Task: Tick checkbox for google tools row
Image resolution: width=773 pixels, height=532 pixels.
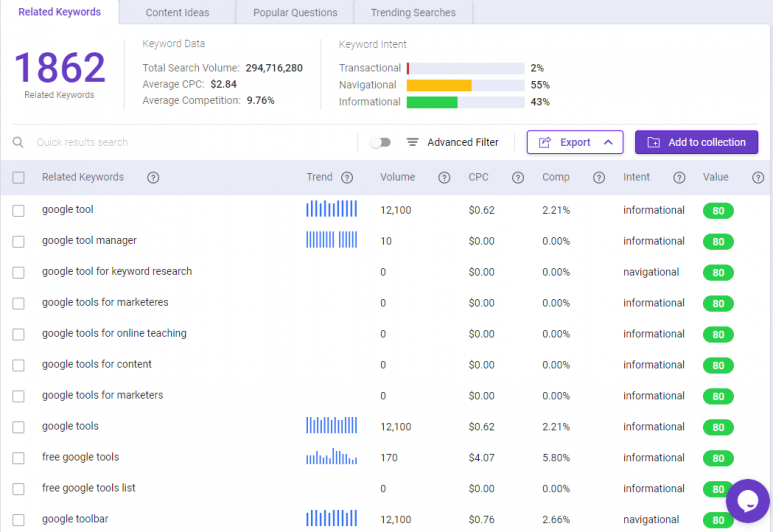Action: coord(18,427)
